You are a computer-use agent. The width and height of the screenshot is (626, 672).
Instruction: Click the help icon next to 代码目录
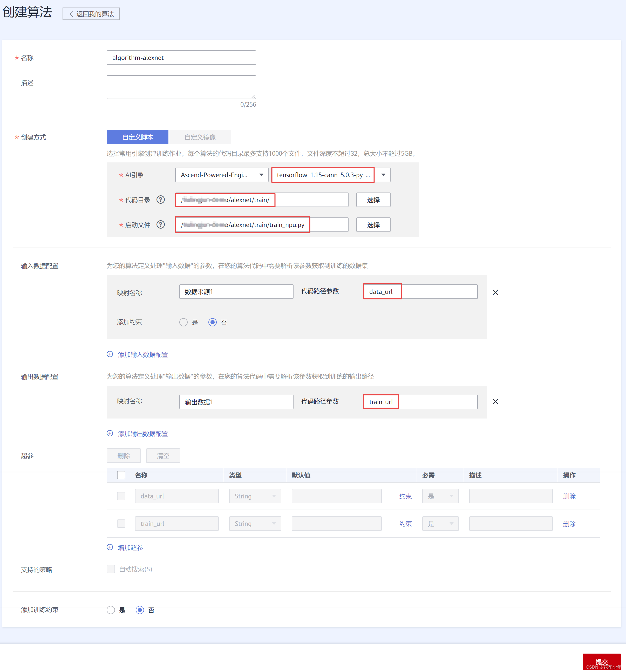click(x=161, y=200)
